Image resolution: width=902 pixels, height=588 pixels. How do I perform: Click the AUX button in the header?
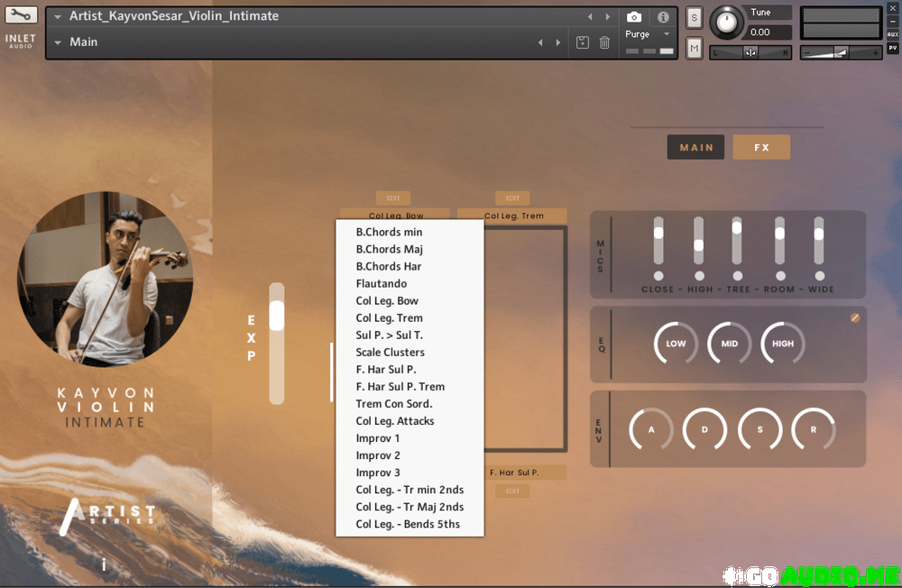[x=893, y=34]
